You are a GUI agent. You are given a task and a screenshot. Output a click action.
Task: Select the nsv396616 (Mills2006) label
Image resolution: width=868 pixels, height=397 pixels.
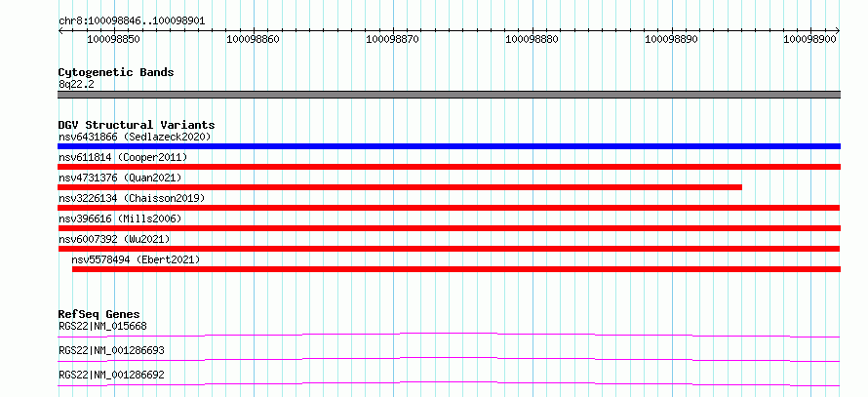coord(120,218)
